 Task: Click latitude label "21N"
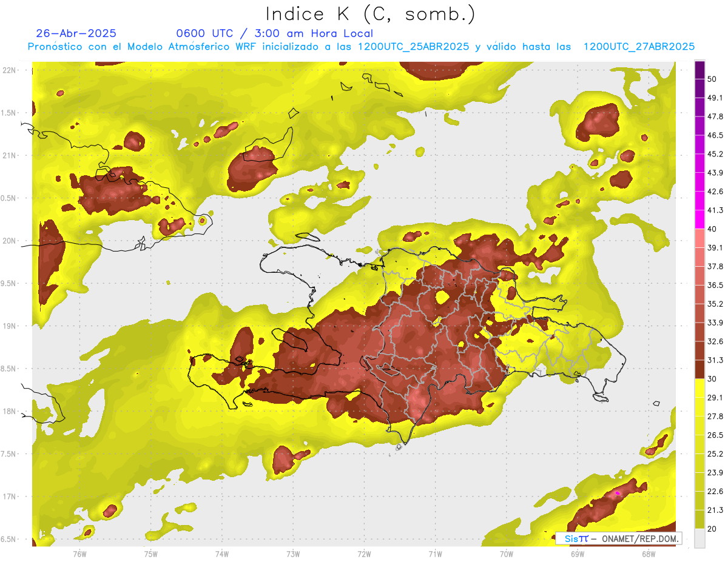pyautogui.click(x=10, y=155)
